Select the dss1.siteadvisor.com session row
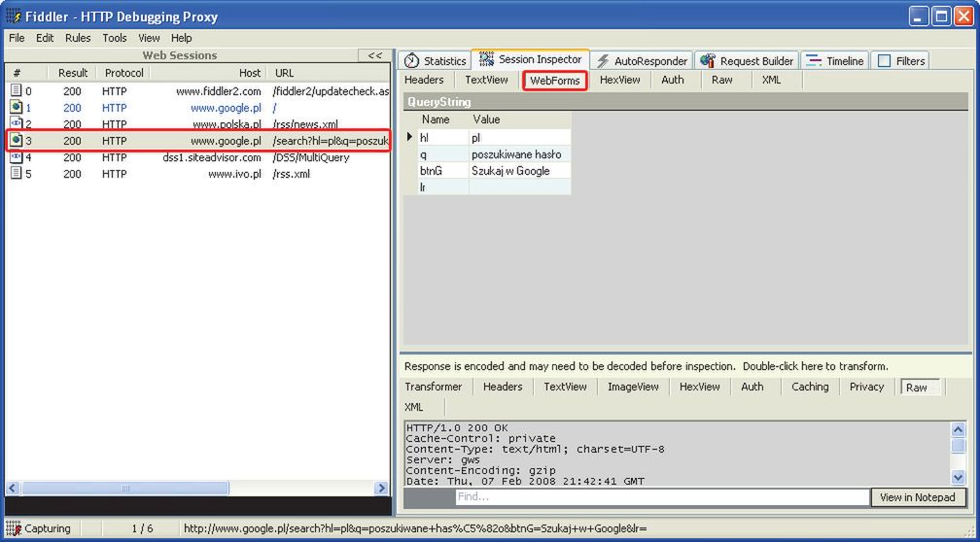Screen dimensions: 980x542 pyautogui.click(x=197, y=157)
